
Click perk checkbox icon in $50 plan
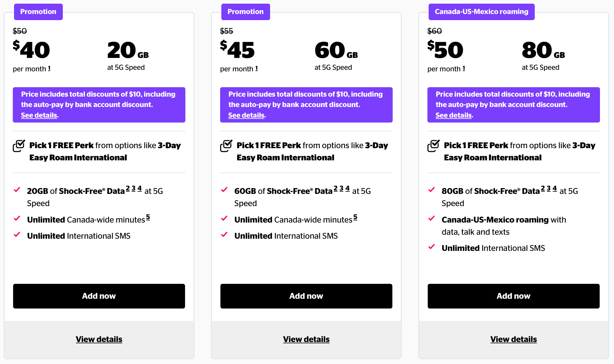[434, 146]
